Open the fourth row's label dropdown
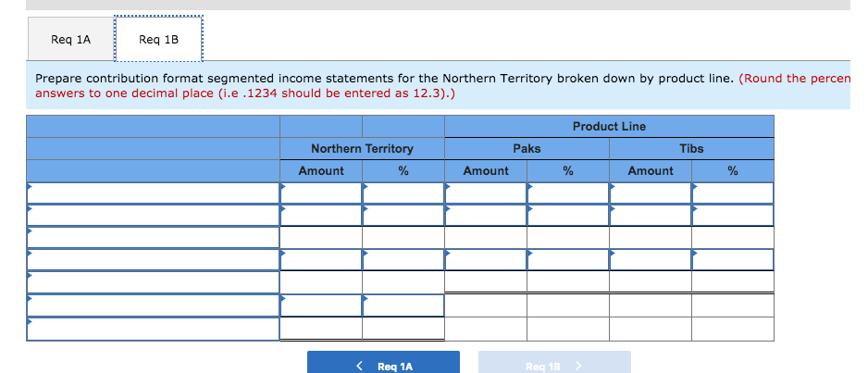 [x=153, y=259]
